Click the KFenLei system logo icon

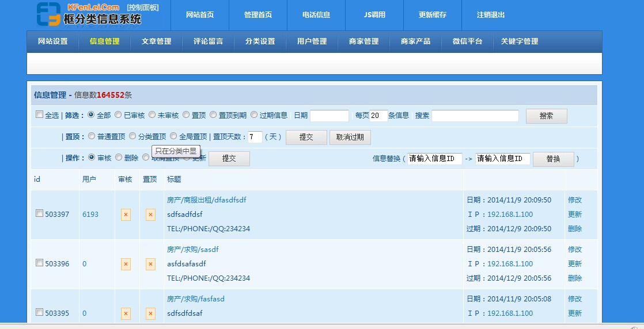coord(48,14)
